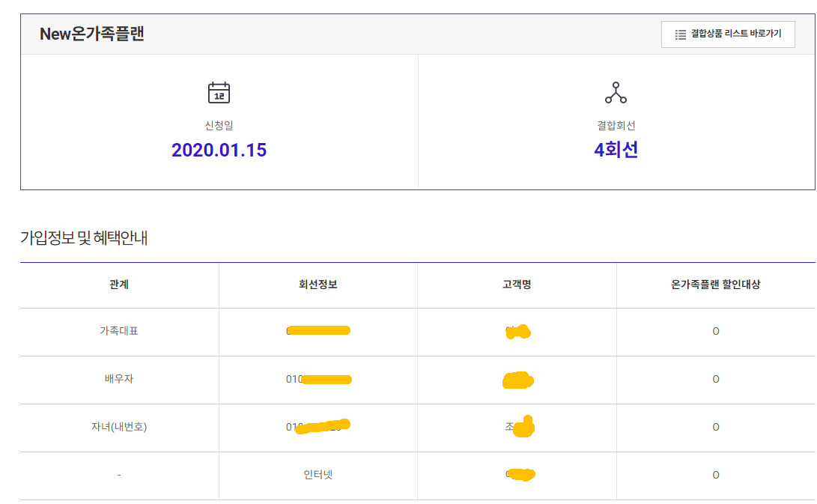
Task: Click the 회선정보 column header
Action: click(318, 285)
